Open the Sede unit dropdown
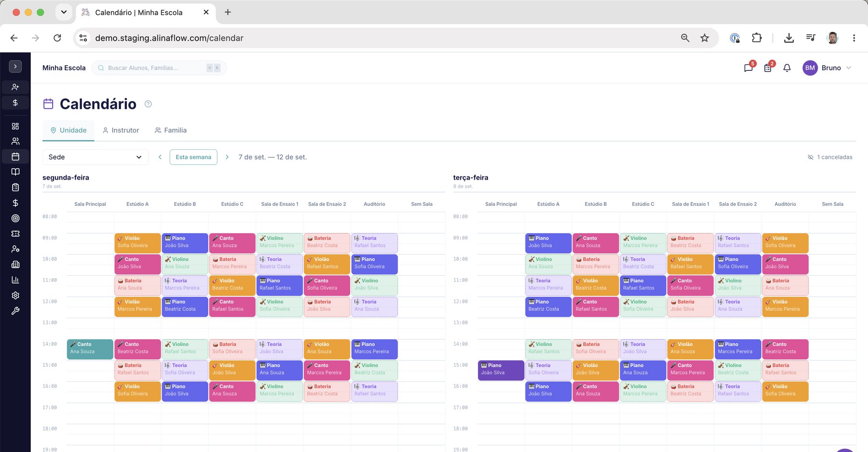The height and width of the screenshot is (452, 868). (x=95, y=157)
